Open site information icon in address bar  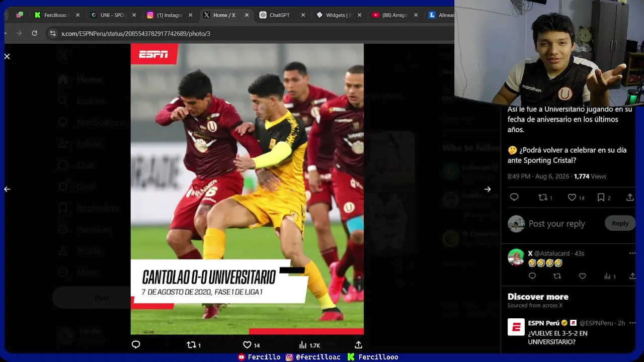click(52, 33)
